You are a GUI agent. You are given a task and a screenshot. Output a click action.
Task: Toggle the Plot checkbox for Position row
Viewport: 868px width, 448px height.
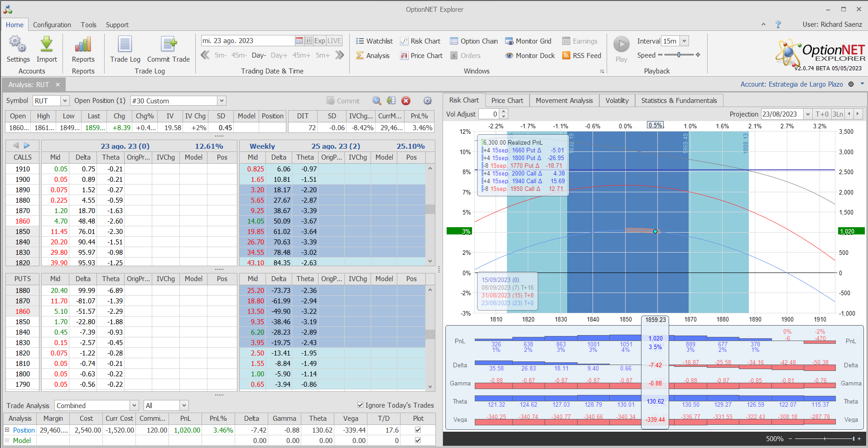pyautogui.click(x=418, y=430)
